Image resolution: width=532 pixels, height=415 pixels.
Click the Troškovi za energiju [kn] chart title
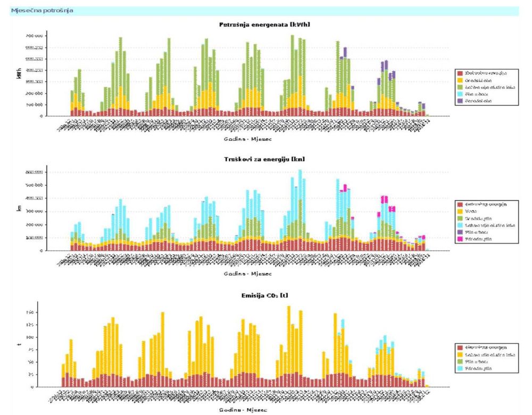[x=264, y=159]
